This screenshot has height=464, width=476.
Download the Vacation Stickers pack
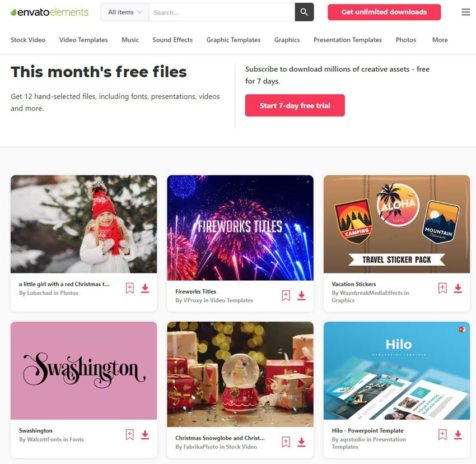[x=458, y=288]
